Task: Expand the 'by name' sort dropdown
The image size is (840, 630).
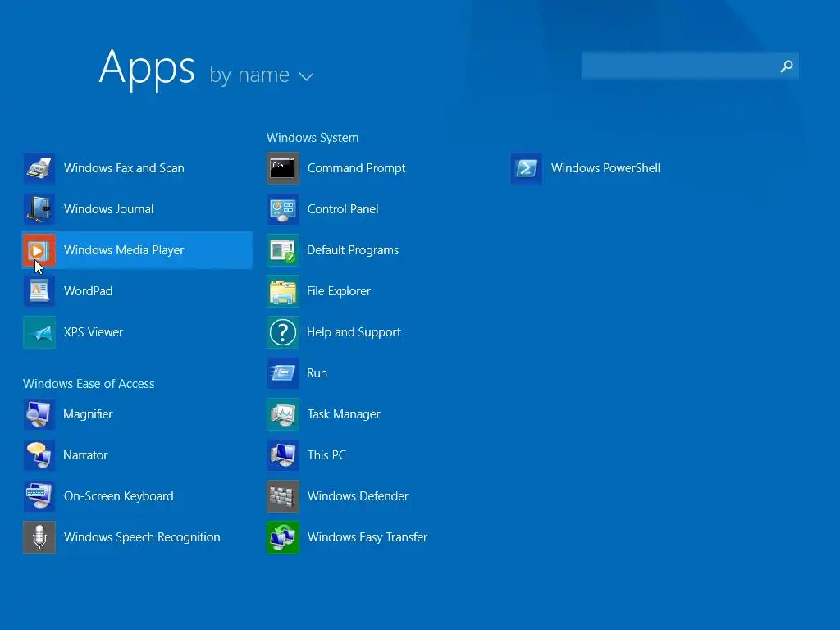Action: coord(262,75)
